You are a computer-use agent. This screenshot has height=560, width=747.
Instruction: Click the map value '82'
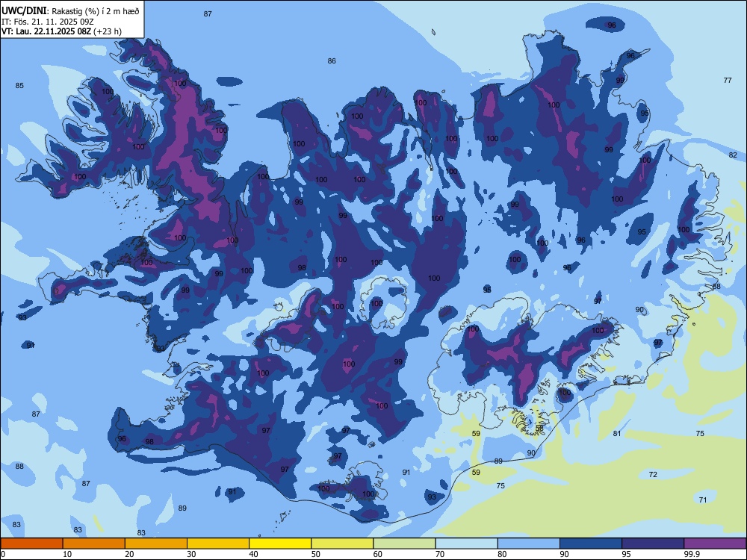click(x=733, y=155)
